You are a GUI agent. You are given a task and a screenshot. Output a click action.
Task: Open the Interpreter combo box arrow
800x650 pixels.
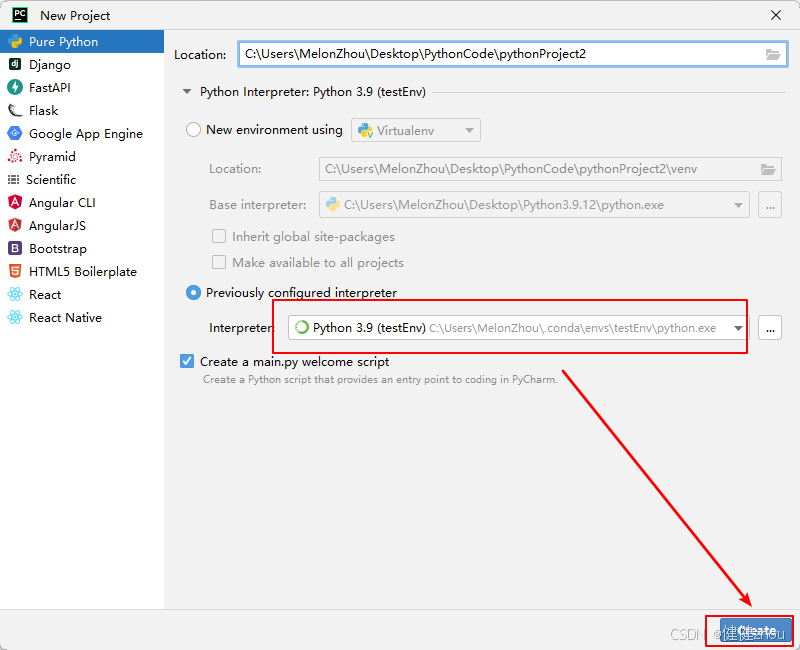click(738, 328)
